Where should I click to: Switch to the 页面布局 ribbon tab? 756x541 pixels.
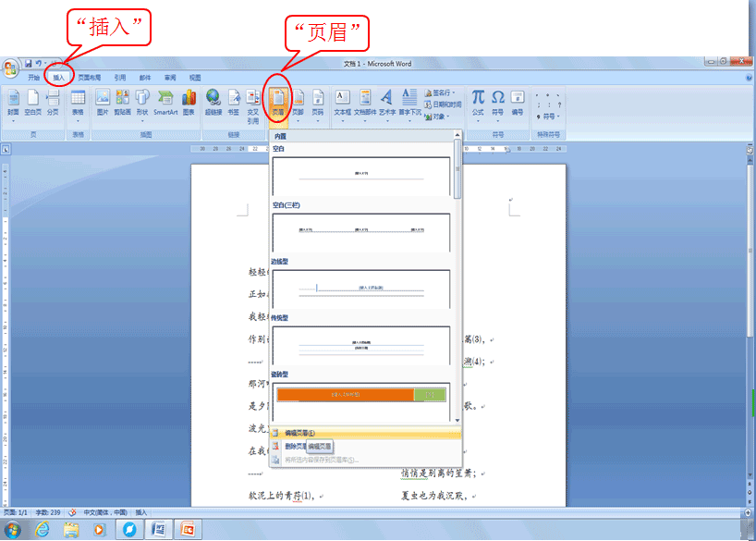pos(88,78)
